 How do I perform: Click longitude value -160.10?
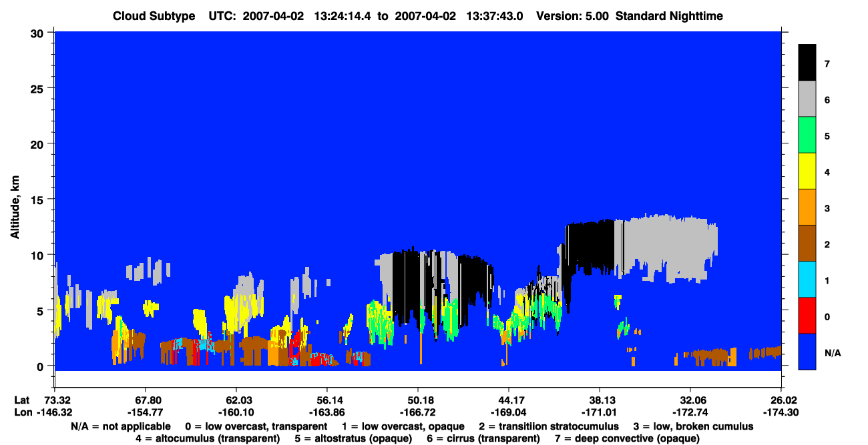(x=236, y=412)
